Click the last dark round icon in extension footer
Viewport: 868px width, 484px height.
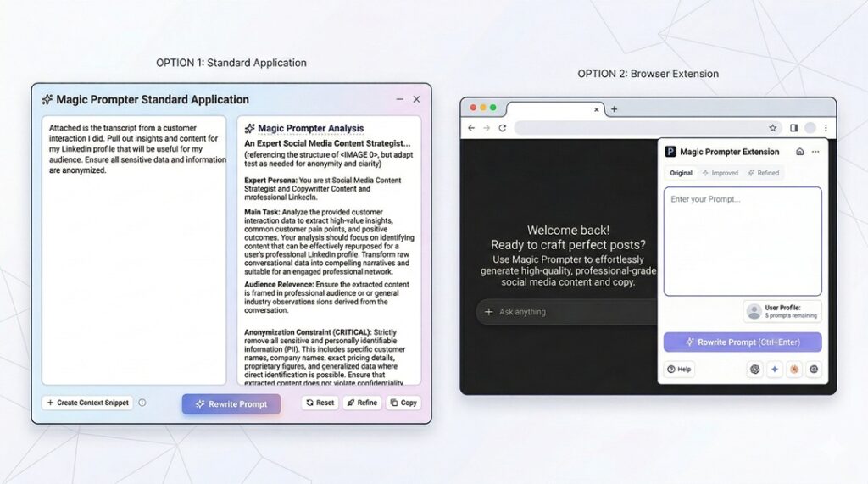click(x=814, y=370)
